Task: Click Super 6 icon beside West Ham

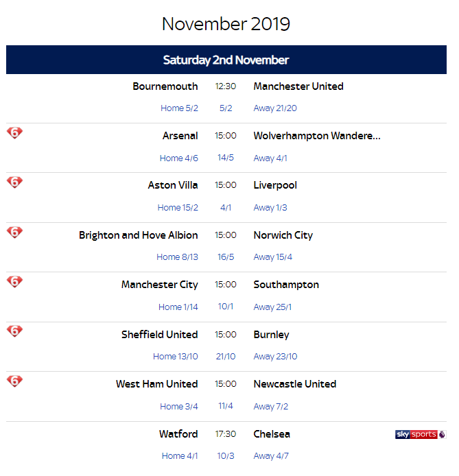Action: [14, 381]
